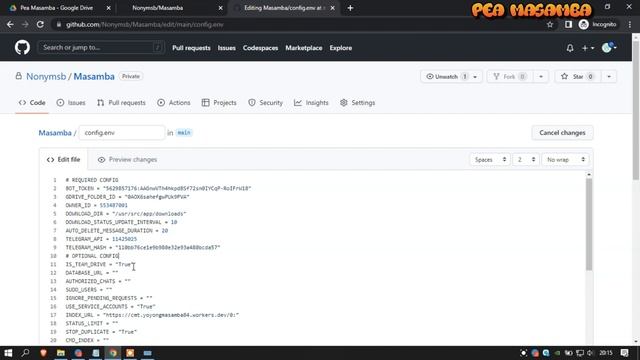Open Codespaces in the top navigation
Viewport: 640px width, 360px height.
260,48
